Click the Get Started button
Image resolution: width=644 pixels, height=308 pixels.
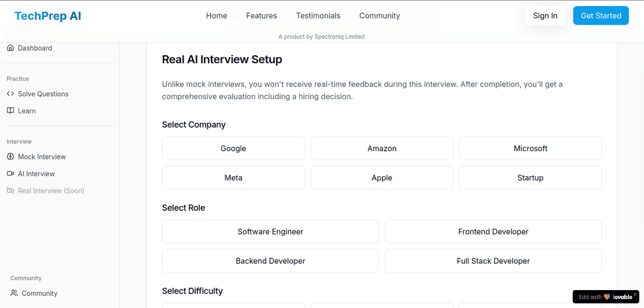601,16
